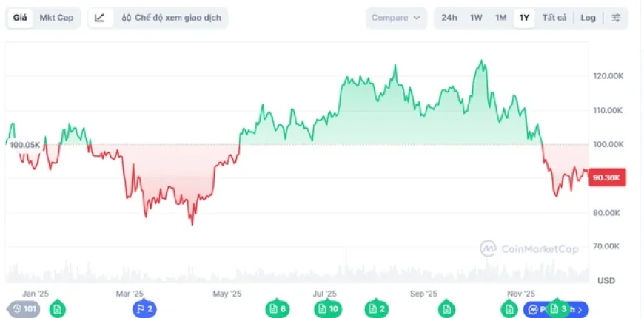The image size is (644, 318).
Task: Open the green news marker near Sep '25
Action: click(446, 309)
